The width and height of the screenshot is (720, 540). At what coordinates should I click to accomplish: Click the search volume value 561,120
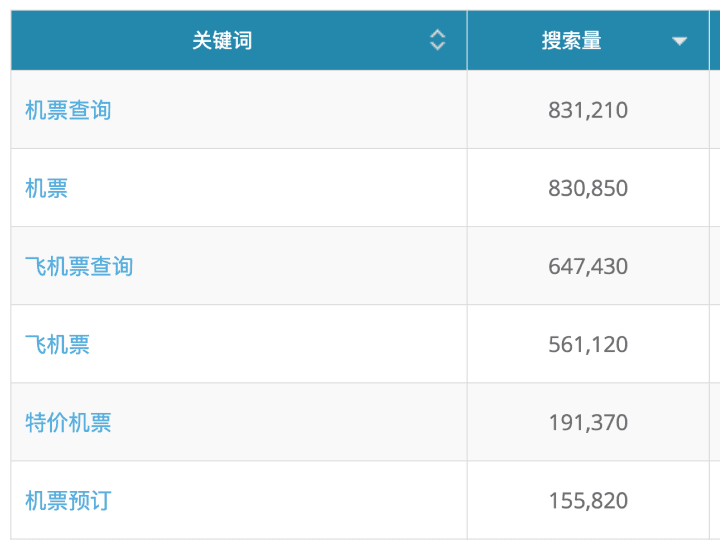point(588,344)
